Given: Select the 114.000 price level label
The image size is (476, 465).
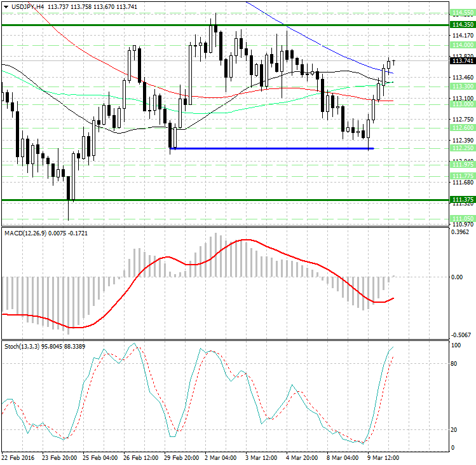Looking at the screenshot, I should tap(462, 45).
